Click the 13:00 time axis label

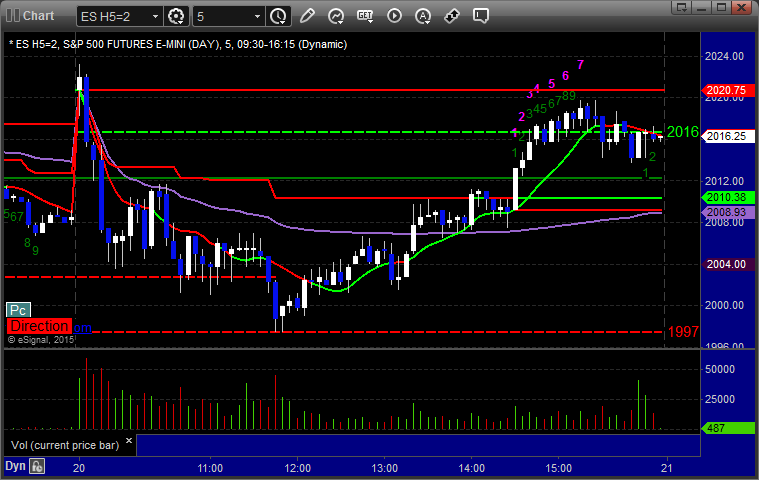pyautogui.click(x=384, y=468)
